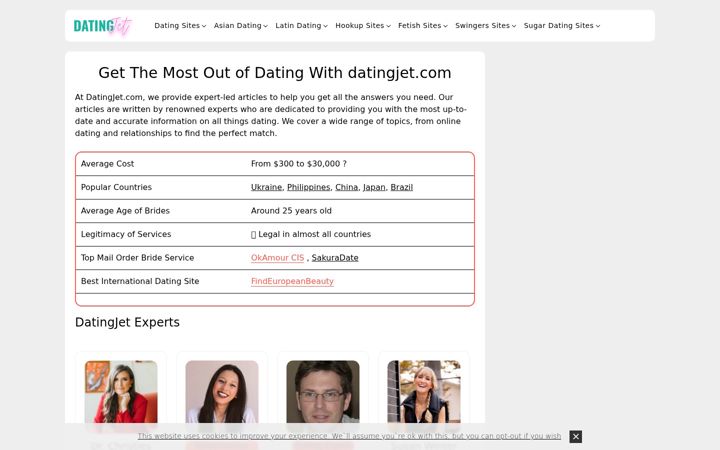Click the 'DatingJet Experts' heading
The height and width of the screenshot is (450, 720).
(x=127, y=322)
